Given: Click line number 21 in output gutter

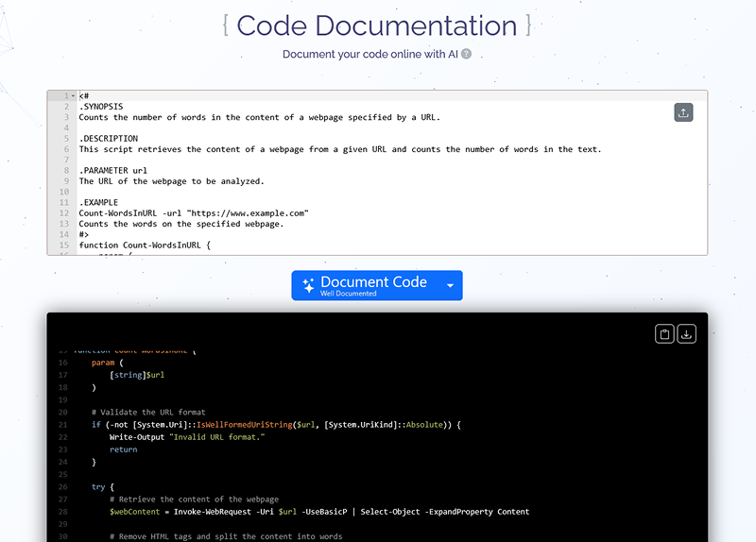Looking at the screenshot, I should click(x=62, y=425).
